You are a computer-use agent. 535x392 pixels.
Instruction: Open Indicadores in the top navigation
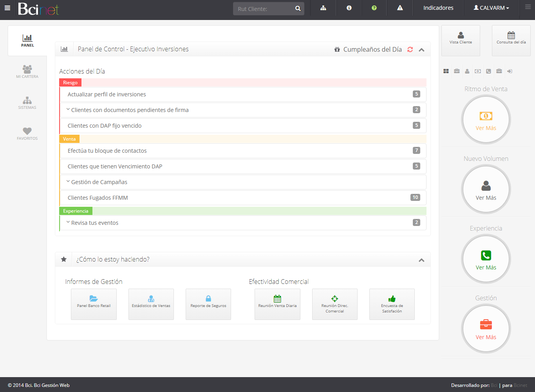(438, 8)
